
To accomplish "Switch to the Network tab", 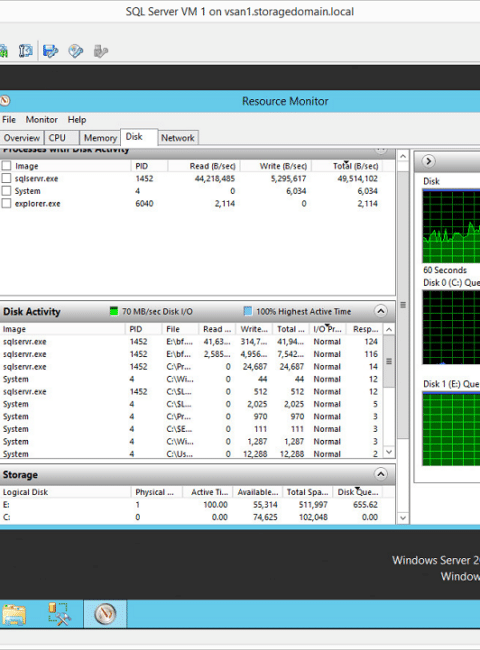I will [177, 138].
